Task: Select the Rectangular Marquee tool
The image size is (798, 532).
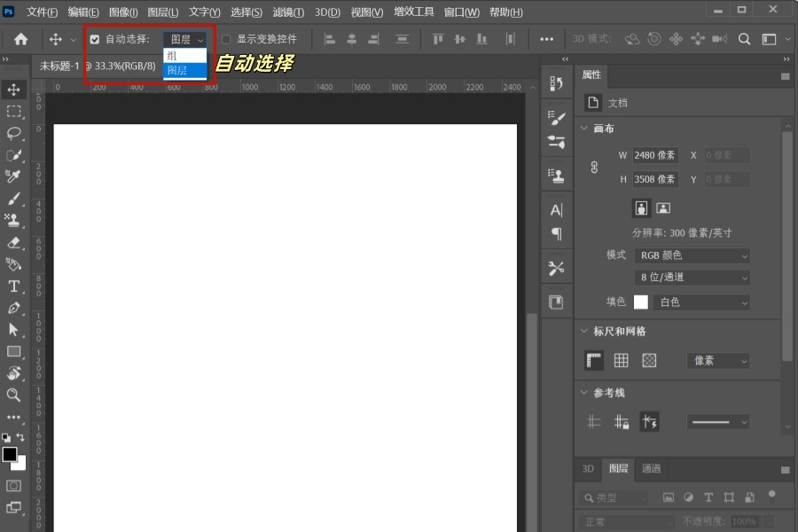Action: (x=13, y=112)
